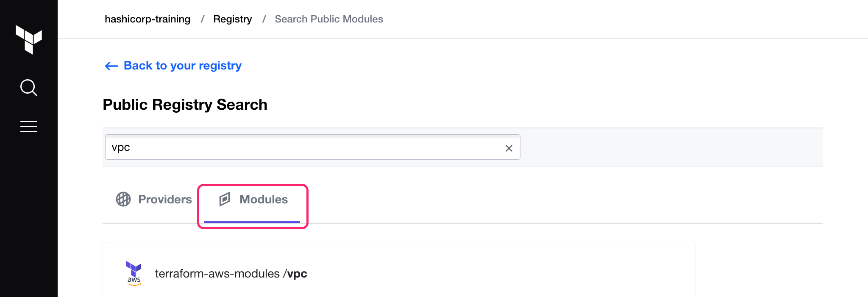Click the purple active-tab indicator under Modules

252,222
